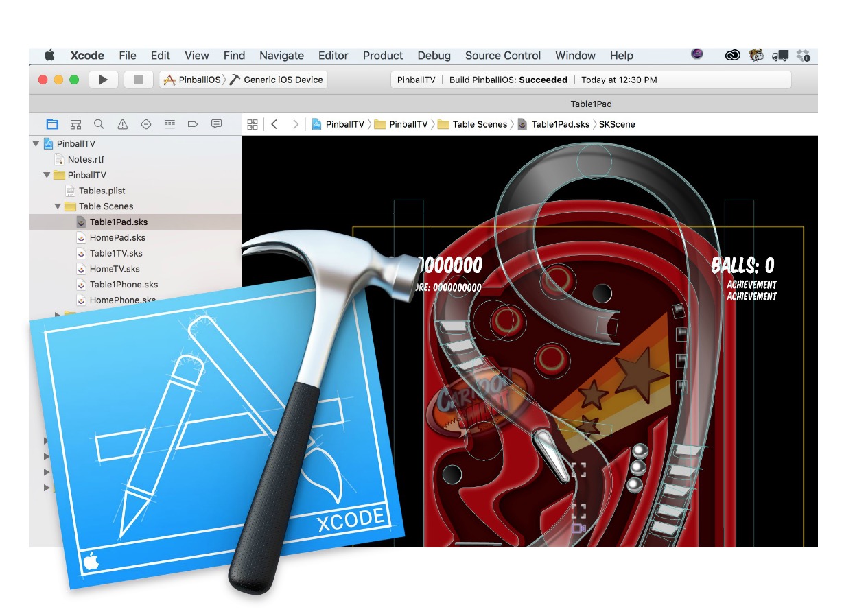Screen dimensions: 855x616
Task: Open the Source Control menu
Action: click(502, 56)
